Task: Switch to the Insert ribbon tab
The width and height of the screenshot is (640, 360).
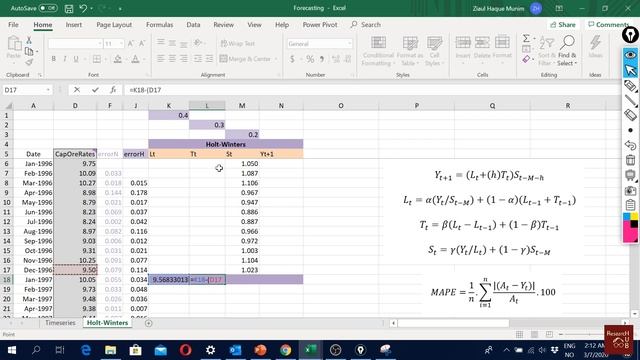Action: [74, 24]
